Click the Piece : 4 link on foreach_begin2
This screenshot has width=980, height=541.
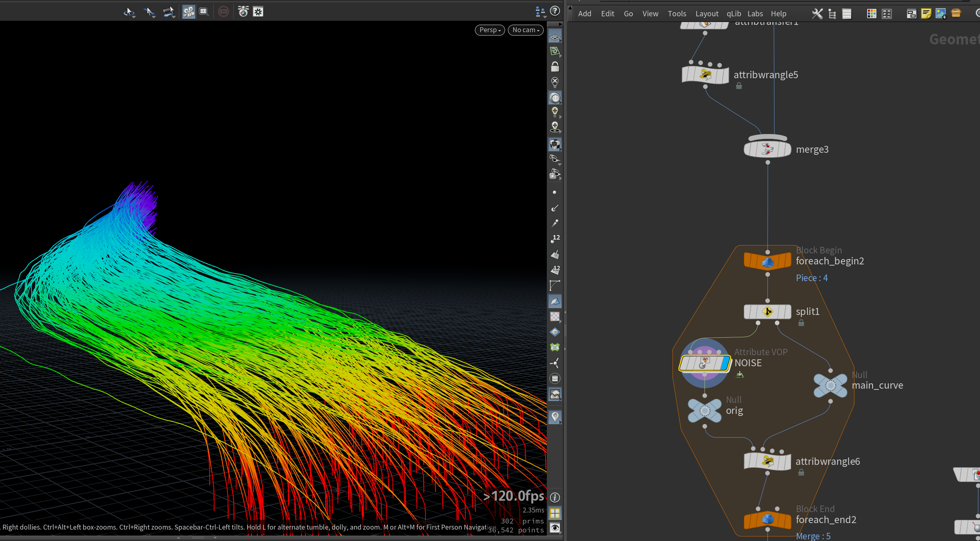[x=811, y=278]
